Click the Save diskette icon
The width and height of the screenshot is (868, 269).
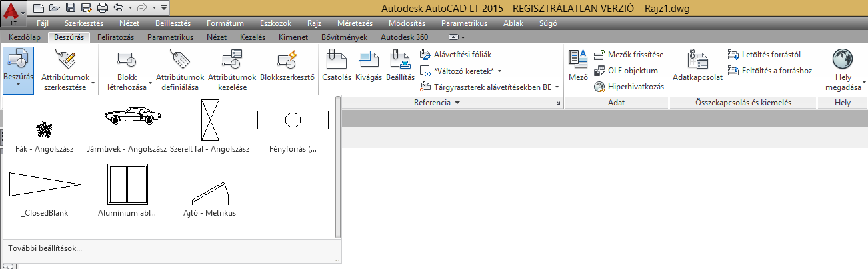point(70,9)
